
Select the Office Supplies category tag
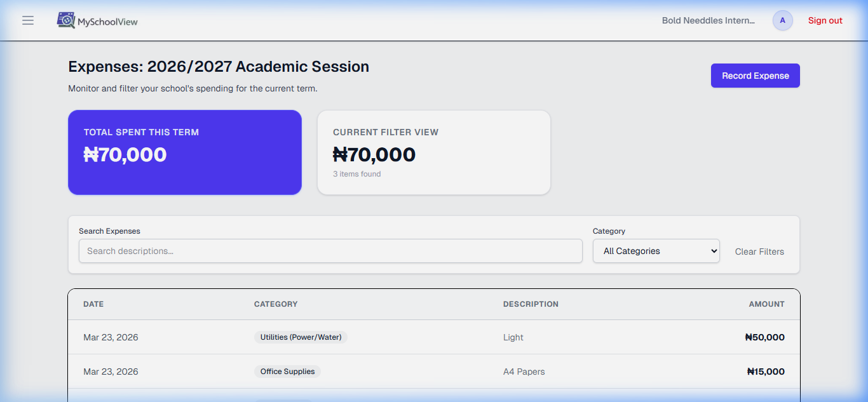point(287,372)
